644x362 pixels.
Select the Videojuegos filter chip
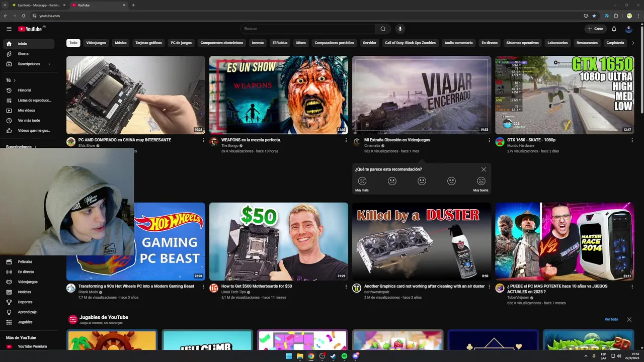tap(96, 43)
